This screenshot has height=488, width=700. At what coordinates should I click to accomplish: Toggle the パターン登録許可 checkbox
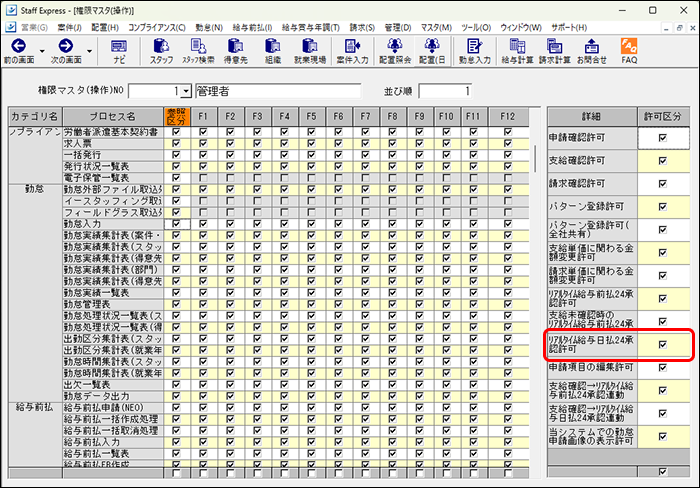click(662, 207)
